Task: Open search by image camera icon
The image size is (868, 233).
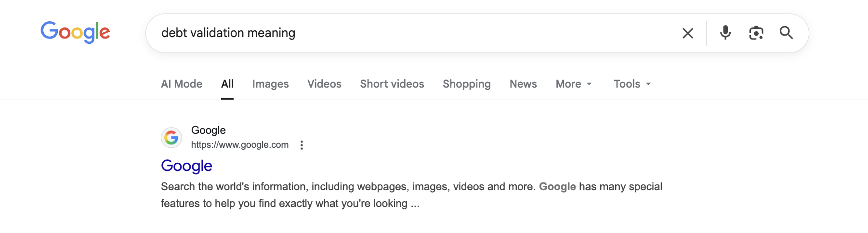Action: point(756,33)
